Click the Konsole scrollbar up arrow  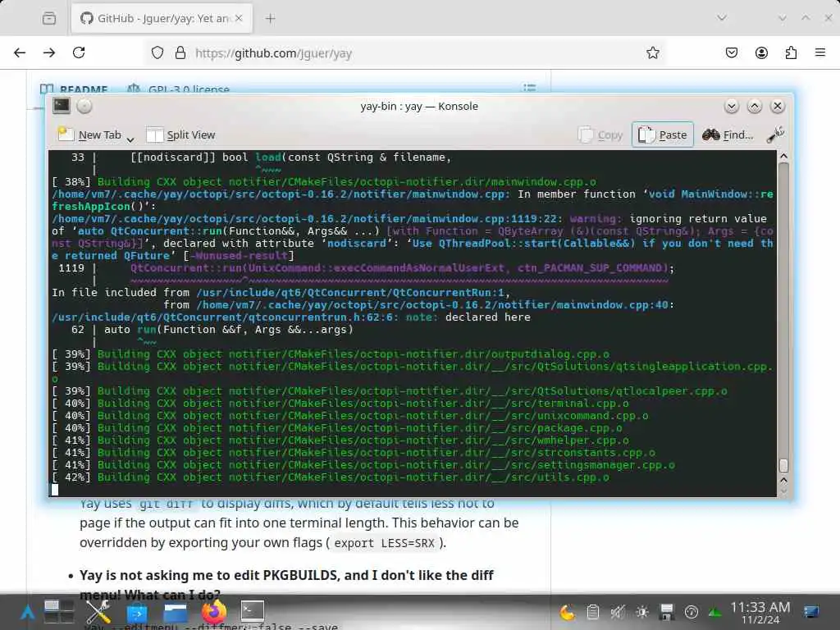tap(783, 156)
